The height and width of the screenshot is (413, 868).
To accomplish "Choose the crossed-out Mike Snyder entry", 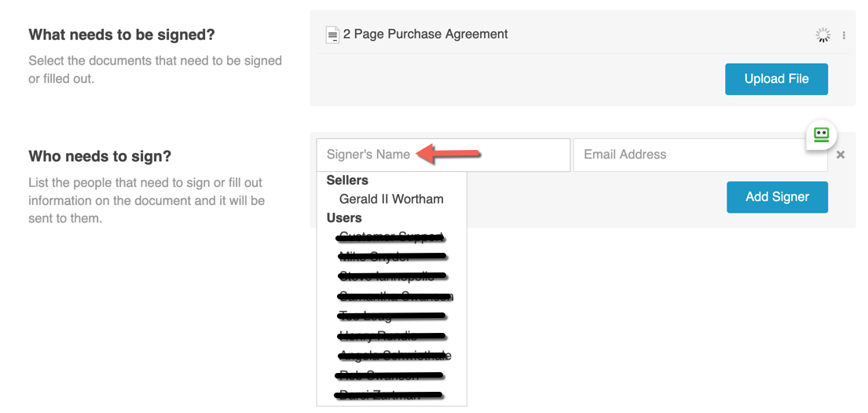I will 391,257.
